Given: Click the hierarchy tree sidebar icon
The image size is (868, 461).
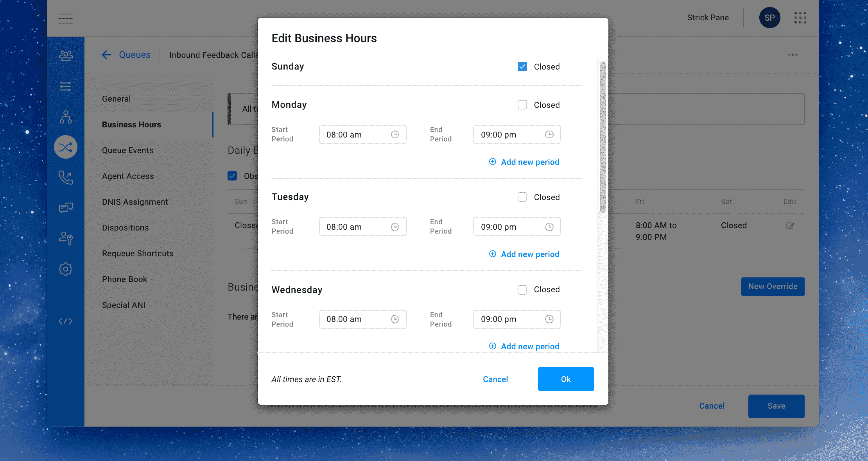Looking at the screenshot, I should 66,117.
